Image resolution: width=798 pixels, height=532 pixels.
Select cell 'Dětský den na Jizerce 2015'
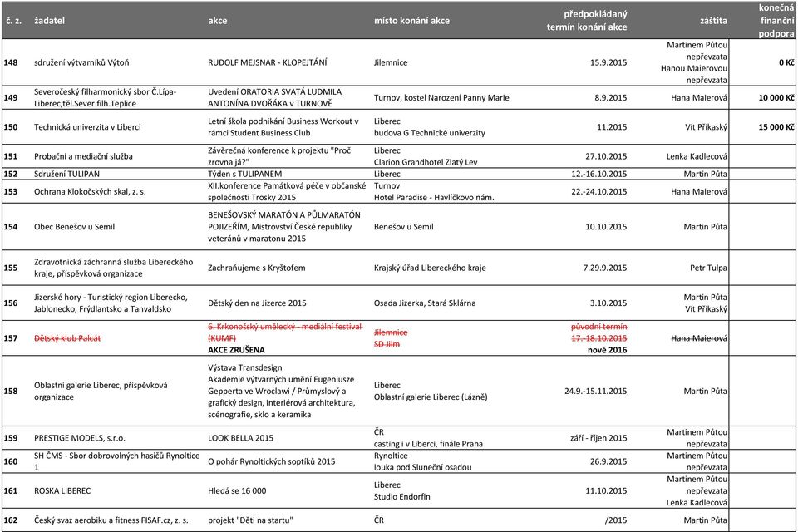[257, 303]
